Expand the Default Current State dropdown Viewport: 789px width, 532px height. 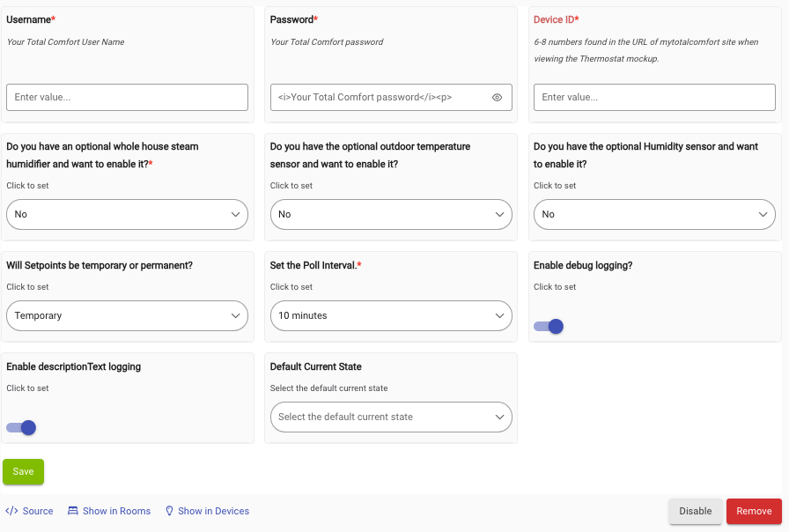point(391,417)
